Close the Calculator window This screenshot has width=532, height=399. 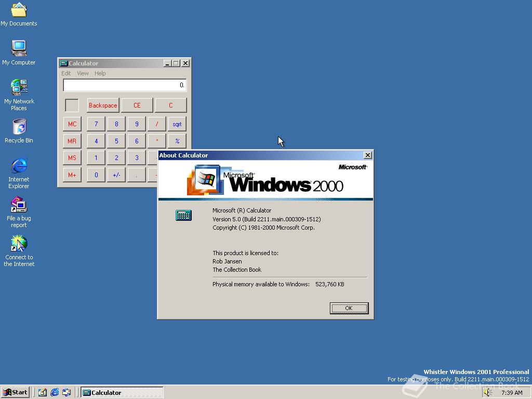coord(185,63)
